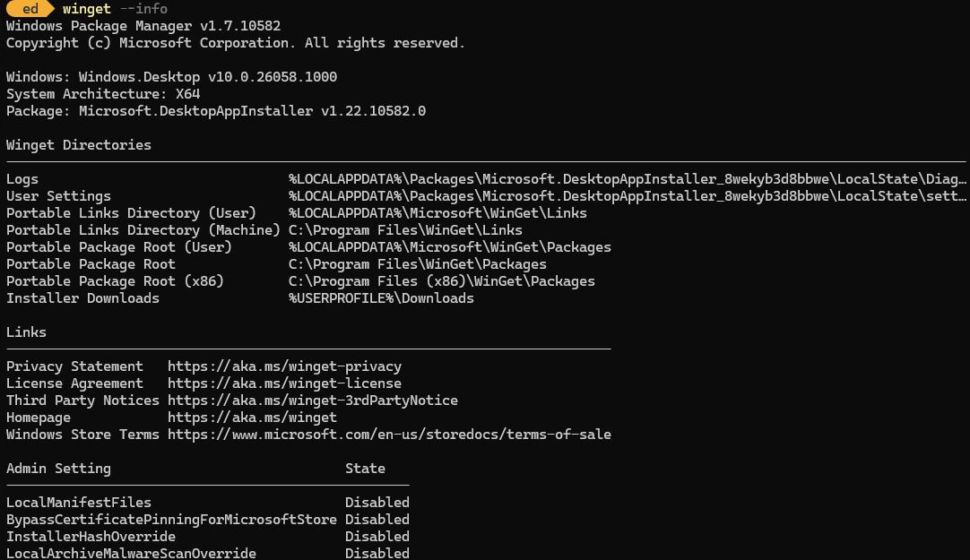Click the Microsoft.DesktopAppInstaller package version text
This screenshot has height=560, width=970.
coord(253,111)
